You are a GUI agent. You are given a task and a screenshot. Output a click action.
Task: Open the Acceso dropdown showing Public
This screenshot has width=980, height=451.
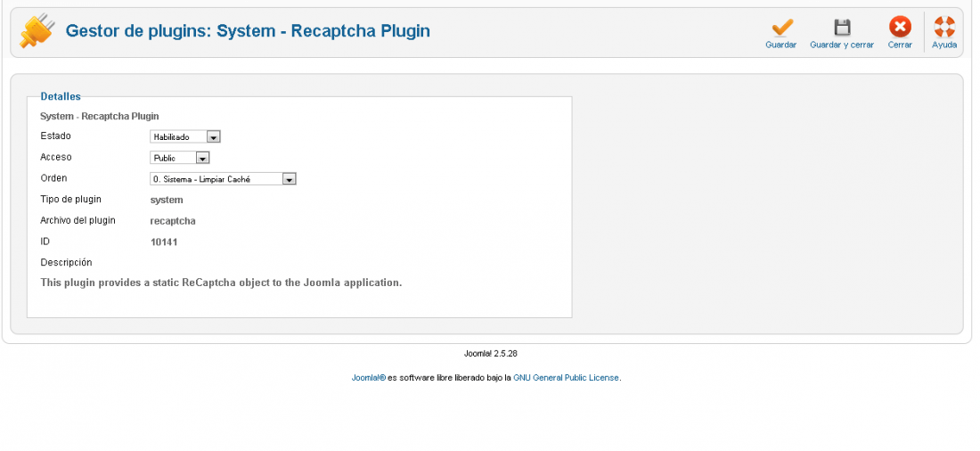coord(179,159)
